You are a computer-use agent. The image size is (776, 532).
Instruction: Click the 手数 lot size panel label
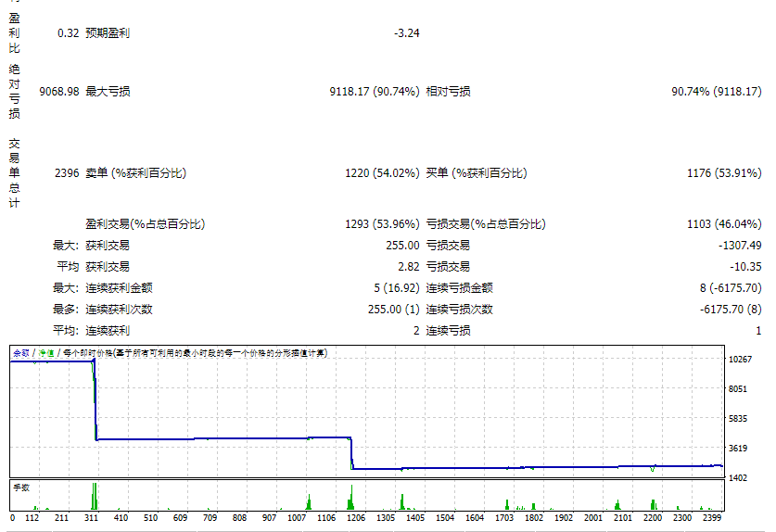click(x=20, y=486)
